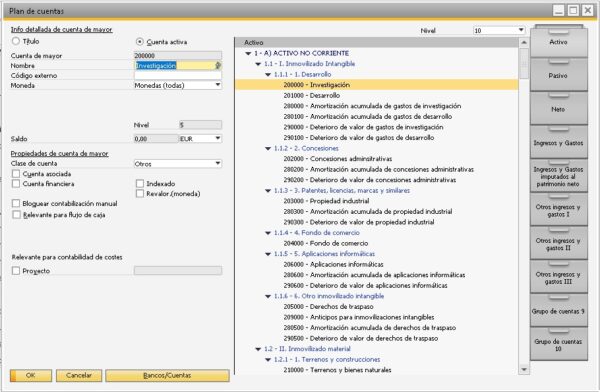Open the Clase de cuenta dropdown
The height and width of the screenshot is (392, 600).
[217, 163]
